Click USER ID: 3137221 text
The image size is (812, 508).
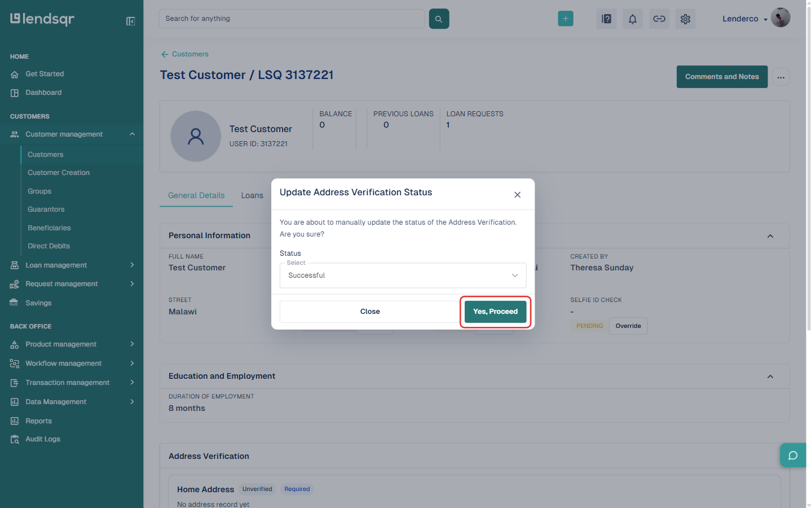(x=258, y=144)
